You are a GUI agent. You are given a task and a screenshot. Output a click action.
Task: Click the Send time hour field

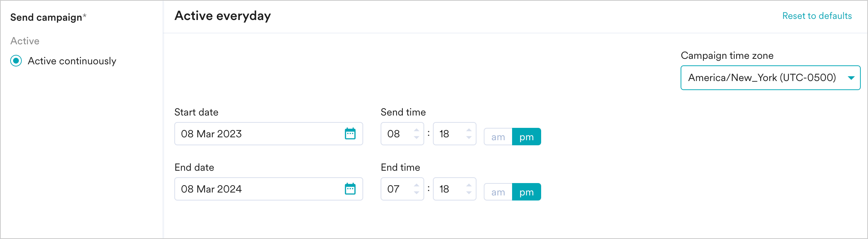pyautogui.click(x=396, y=134)
